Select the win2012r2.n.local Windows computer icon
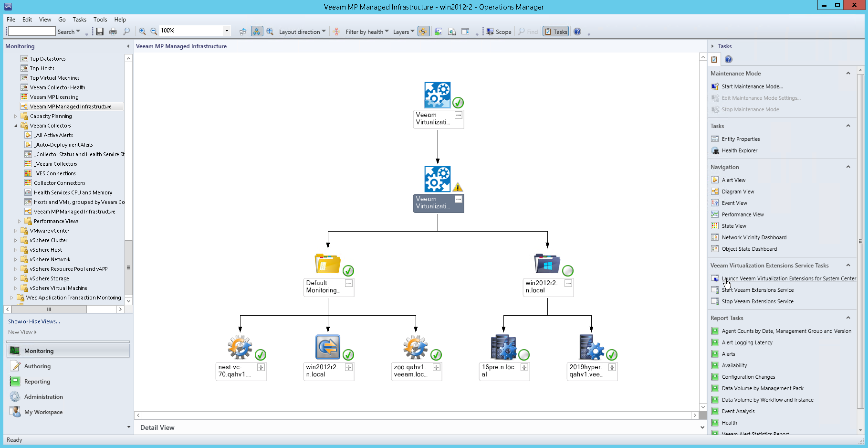868x448 pixels. pos(547,264)
